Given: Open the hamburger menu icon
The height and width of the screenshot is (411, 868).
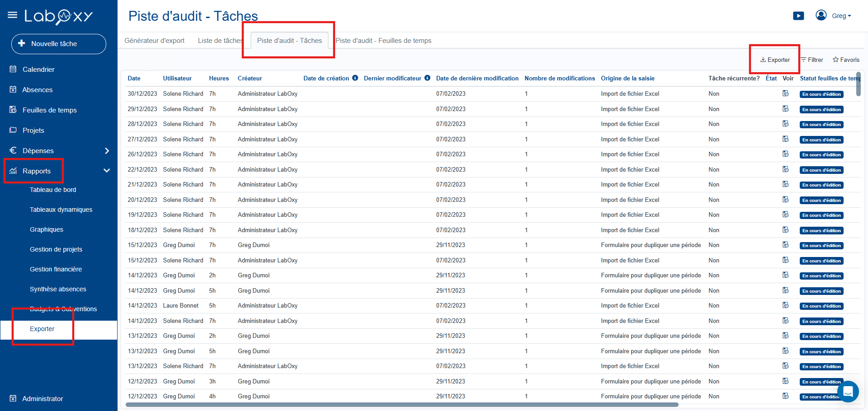Looking at the screenshot, I should pos(12,15).
